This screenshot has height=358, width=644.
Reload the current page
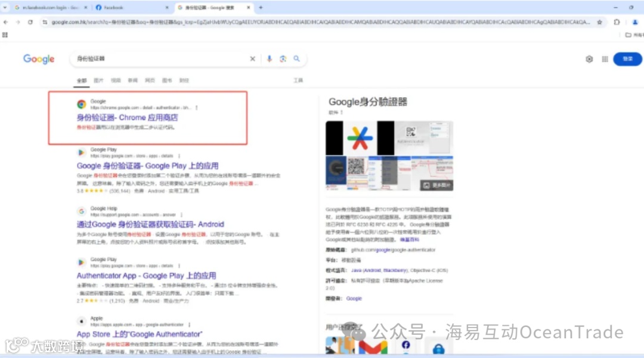[x=30, y=22]
